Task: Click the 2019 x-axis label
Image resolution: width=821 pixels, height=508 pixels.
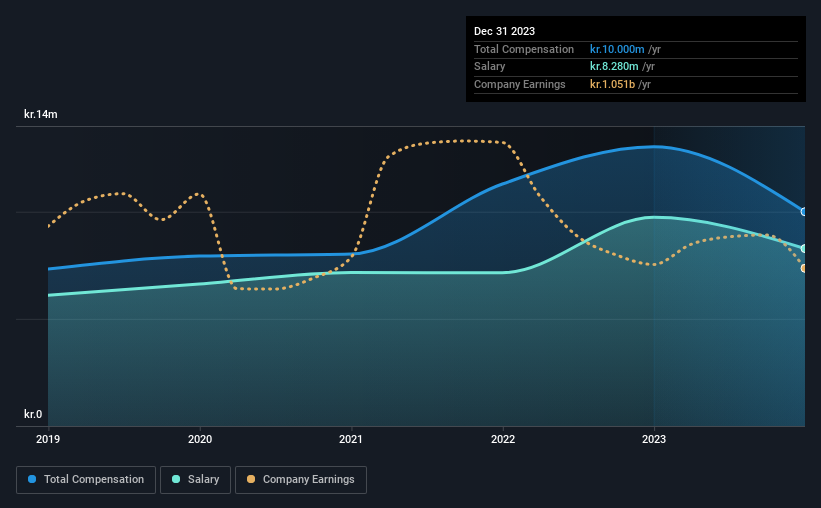Action: [48, 439]
